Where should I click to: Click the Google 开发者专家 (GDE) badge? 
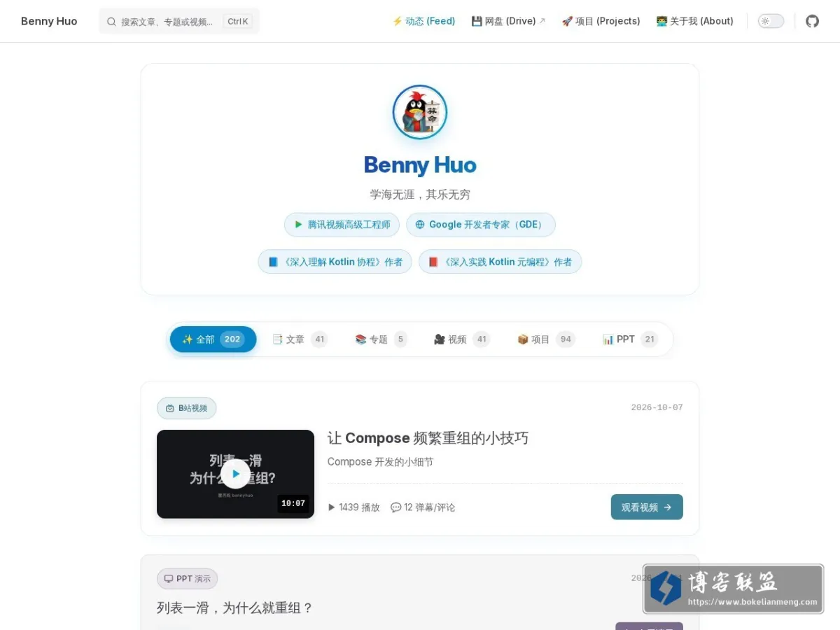tap(480, 225)
